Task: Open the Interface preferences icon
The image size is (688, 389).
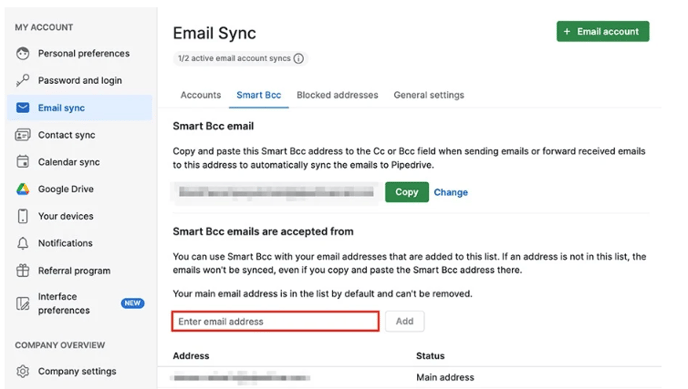Action: (23, 303)
